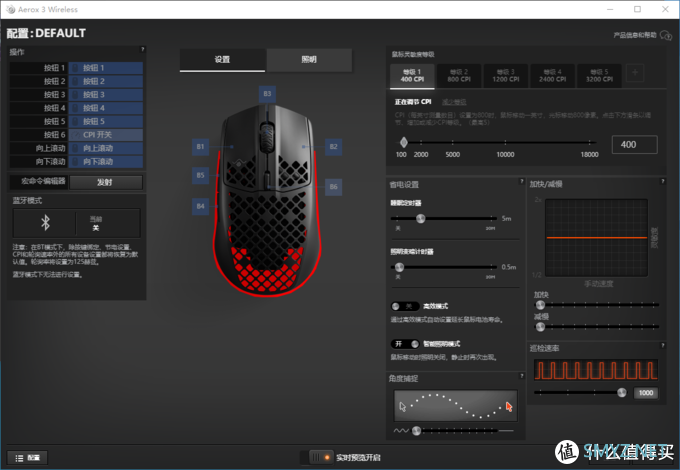The image size is (680, 470).
Task: Open help for the 操作 panel
Action: (143, 49)
